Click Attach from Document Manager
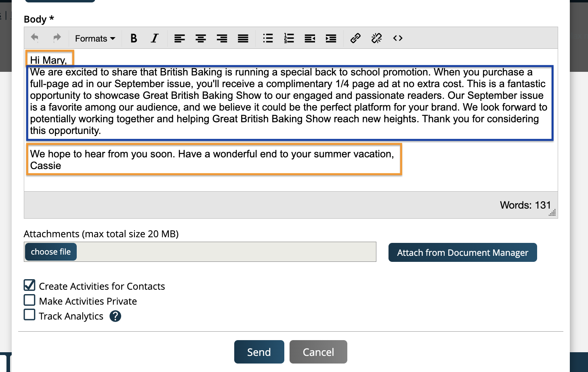The height and width of the screenshot is (372, 588). 463,253
